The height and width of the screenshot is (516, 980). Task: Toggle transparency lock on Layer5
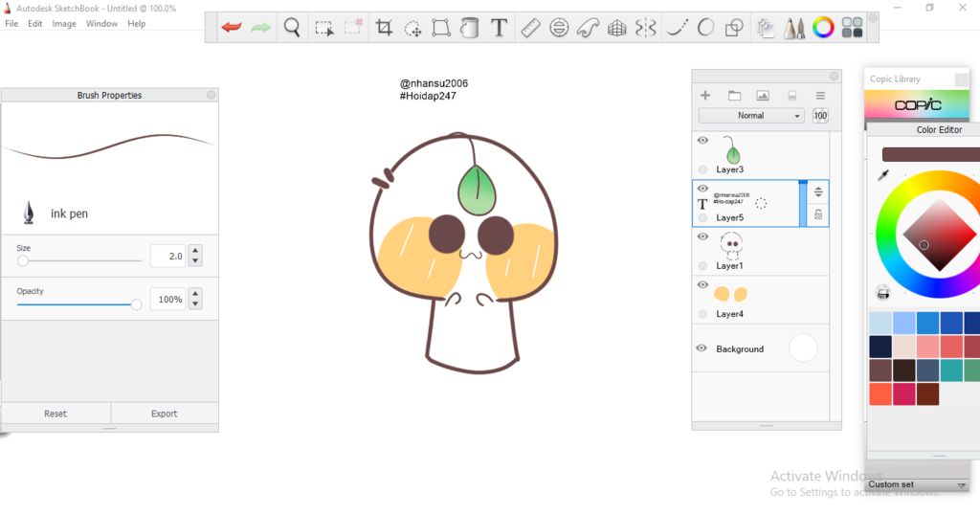[x=818, y=214]
